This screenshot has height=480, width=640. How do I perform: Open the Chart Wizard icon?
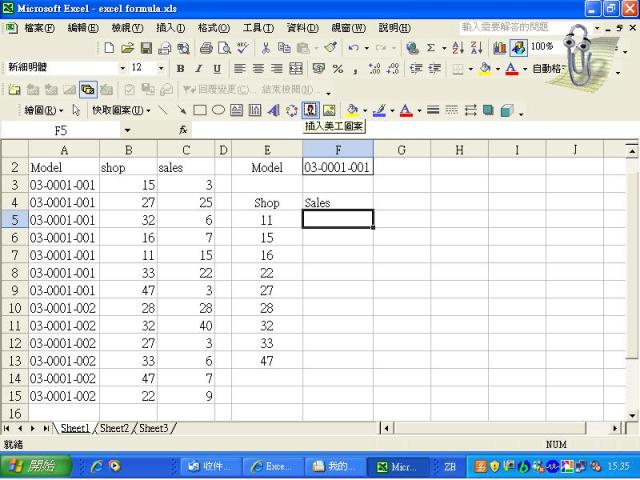[501, 48]
